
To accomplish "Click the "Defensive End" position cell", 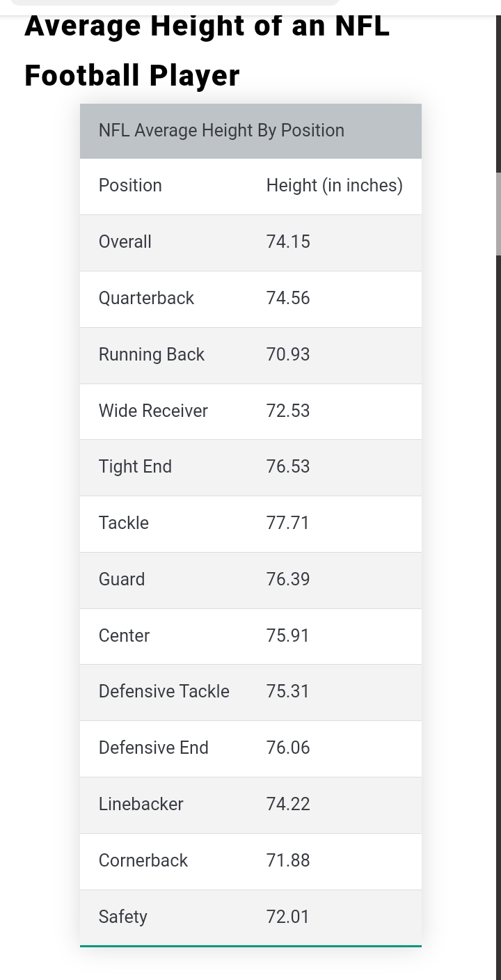I will coord(154,748).
